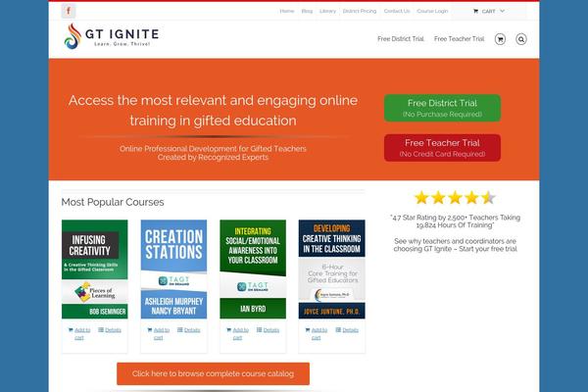Open the Blog menu item
Screen dimensions: 588x392
pyautogui.click(x=307, y=11)
